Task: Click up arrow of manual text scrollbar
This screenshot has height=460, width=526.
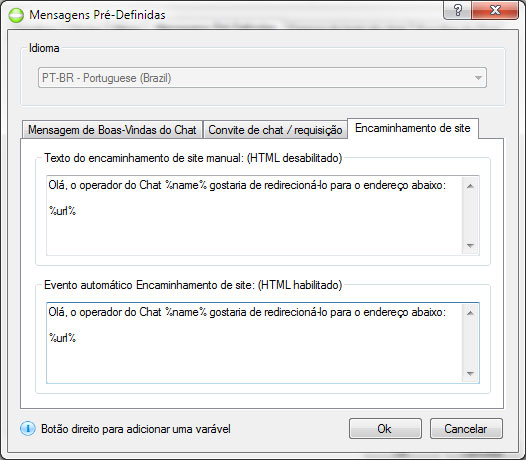Action: point(470,186)
